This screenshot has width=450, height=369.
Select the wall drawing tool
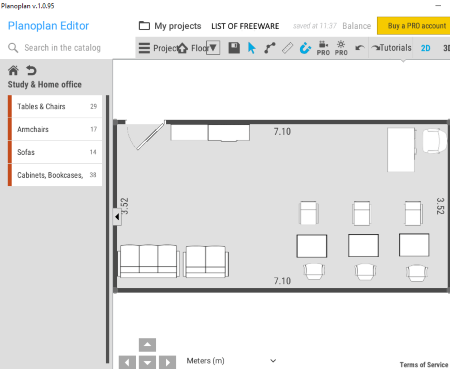click(270, 48)
